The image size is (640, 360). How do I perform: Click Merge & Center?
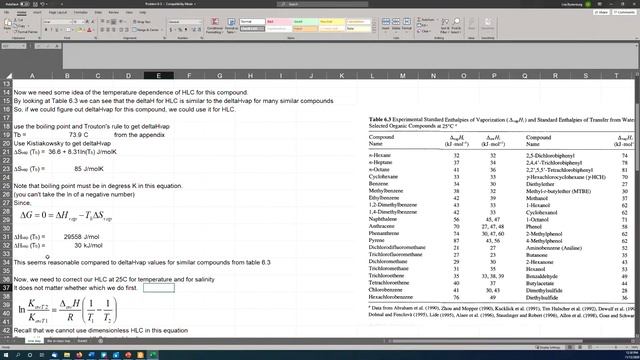pyautogui.click(x=146, y=30)
